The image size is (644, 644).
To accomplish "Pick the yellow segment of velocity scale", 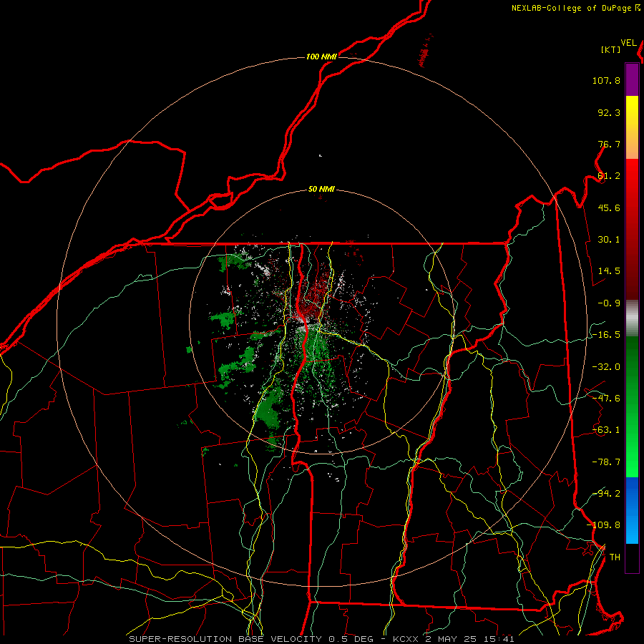I will click(x=632, y=113).
